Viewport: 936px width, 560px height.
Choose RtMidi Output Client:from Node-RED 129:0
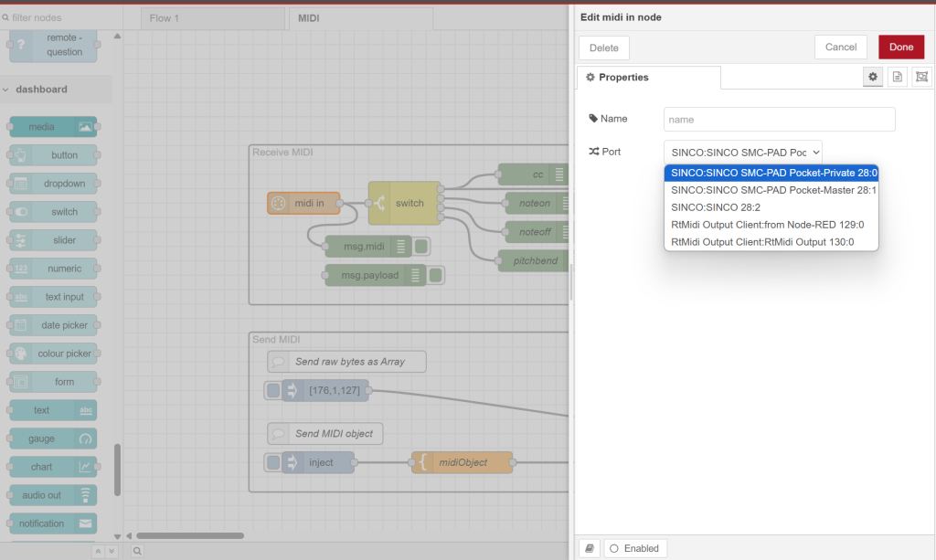[771, 225]
